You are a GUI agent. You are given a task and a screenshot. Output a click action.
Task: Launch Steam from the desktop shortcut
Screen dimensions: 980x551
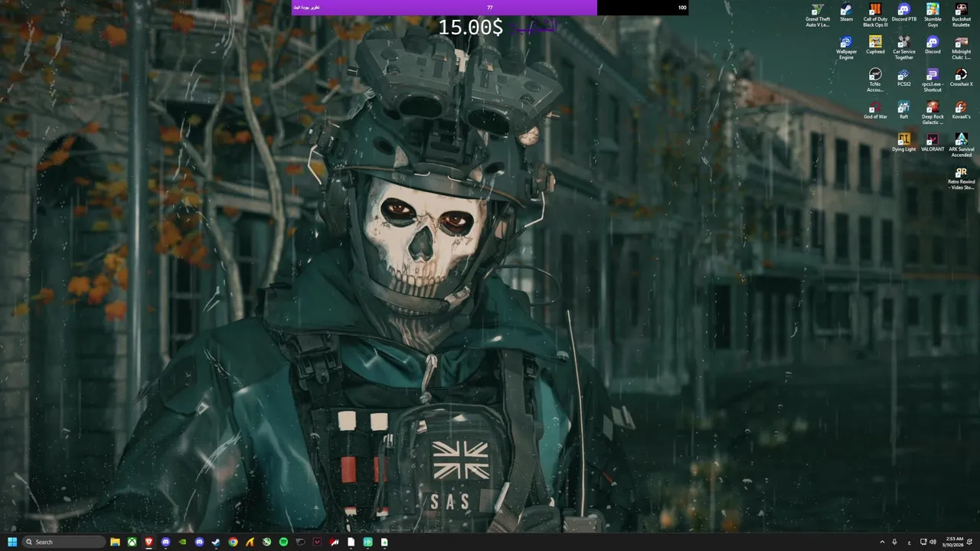tap(846, 13)
